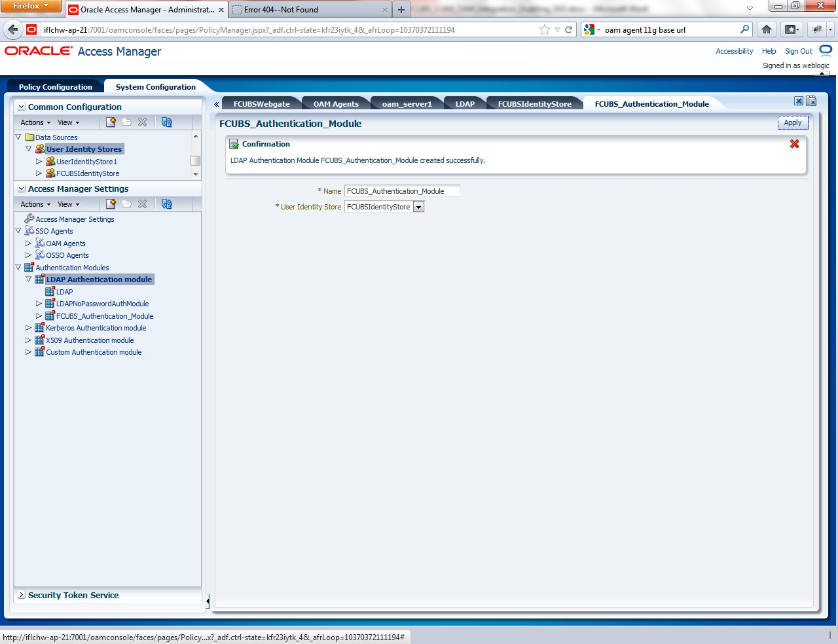Switch to the FCUBSWebgate tab
Viewport: 838px width, 644px height.
(262, 103)
